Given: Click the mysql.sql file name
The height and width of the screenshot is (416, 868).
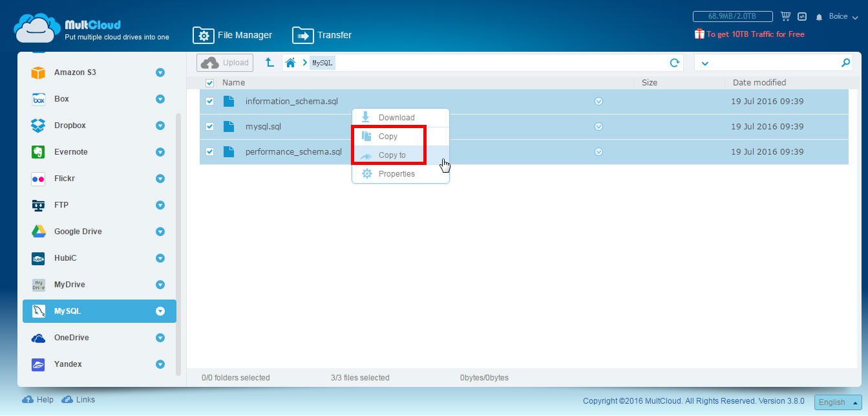Looking at the screenshot, I should tap(263, 127).
